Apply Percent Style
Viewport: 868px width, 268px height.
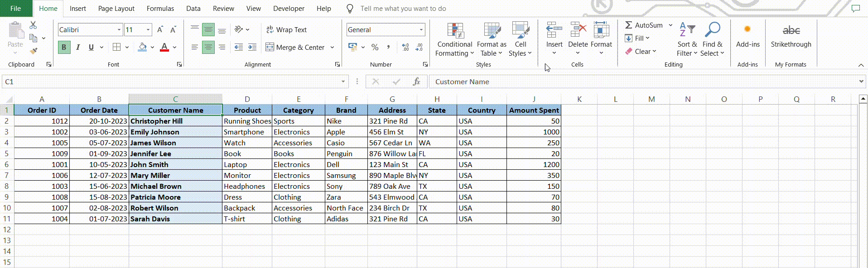coord(375,47)
